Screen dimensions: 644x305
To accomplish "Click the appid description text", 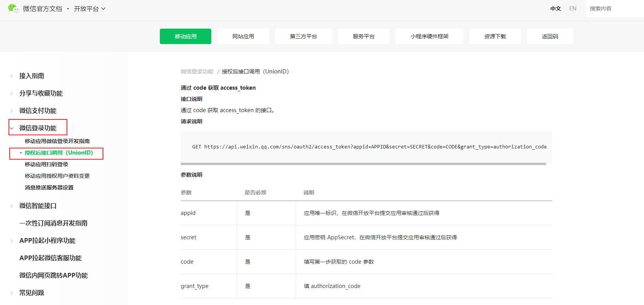I will [x=372, y=213].
